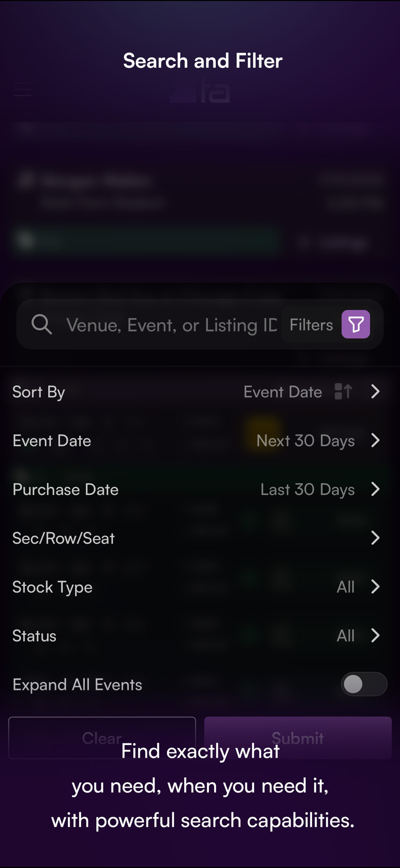Viewport: 400px width, 868px height.
Task: Open the Status filter chevron
Action: [375, 636]
